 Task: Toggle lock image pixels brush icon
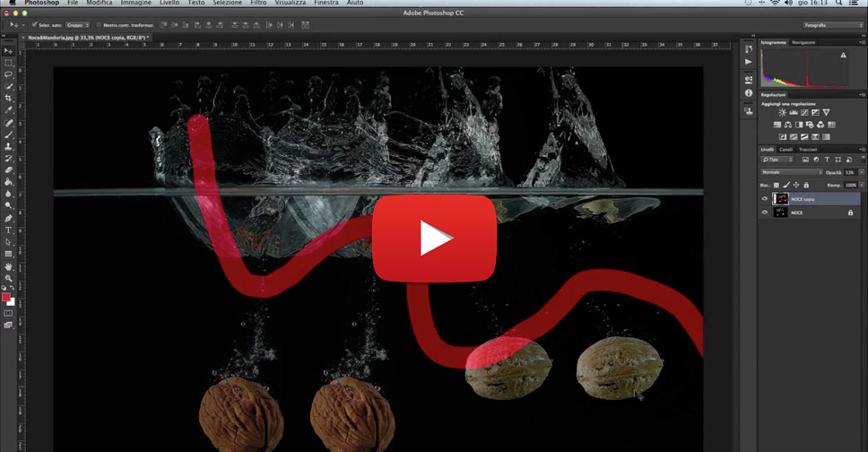(x=786, y=185)
